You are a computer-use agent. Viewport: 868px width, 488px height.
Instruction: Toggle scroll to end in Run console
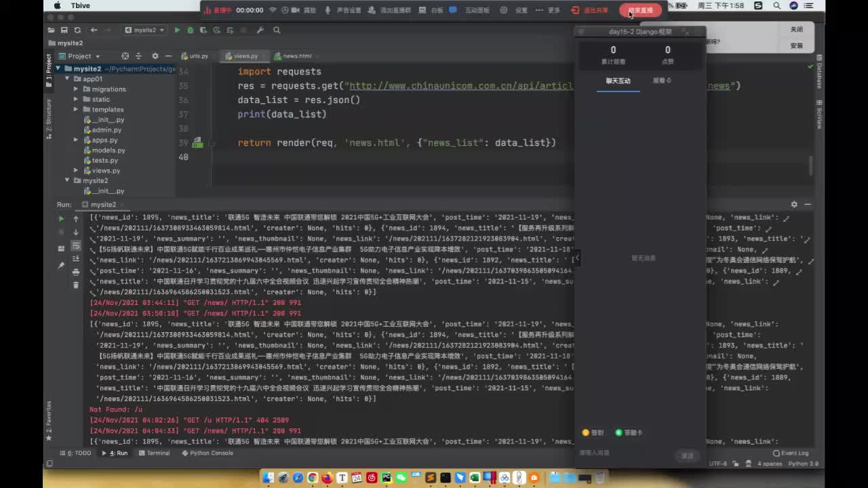pyautogui.click(x=76, y=258)
